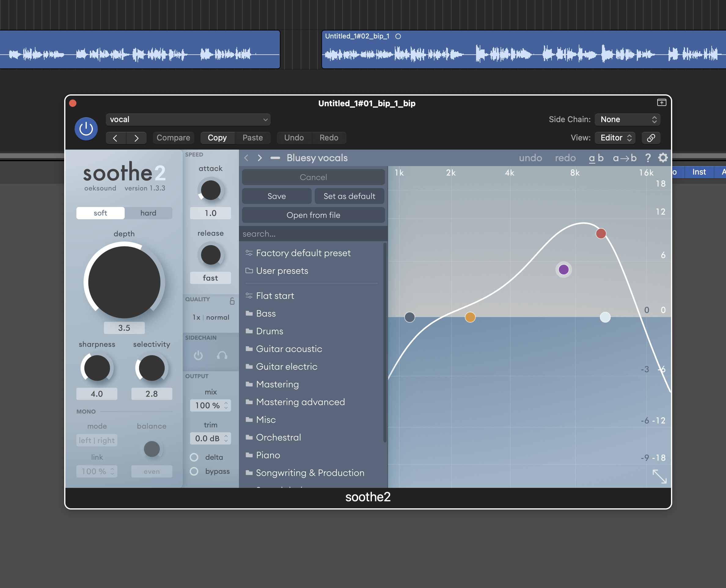Open the vocal preset dropdown
This screenshot has height=588, width=726.
tap(188, 120)
